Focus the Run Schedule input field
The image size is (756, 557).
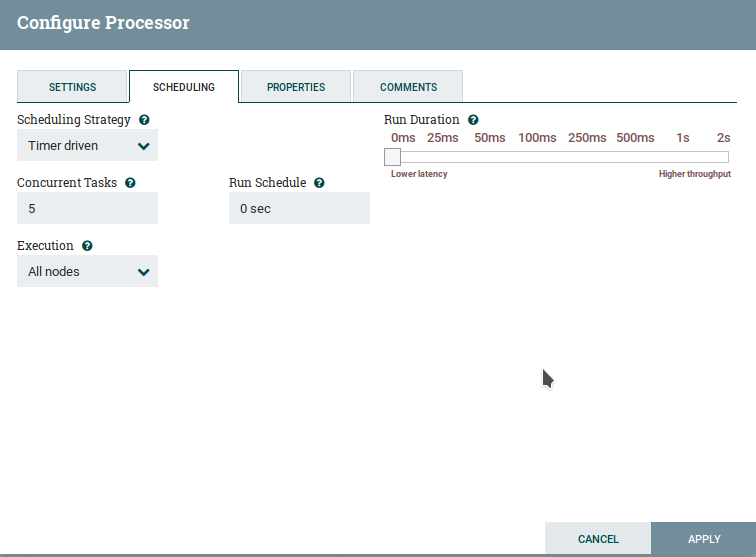[x=299, y=208]
